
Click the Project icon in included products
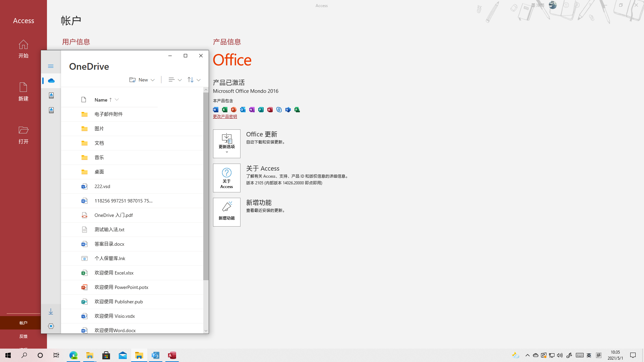(x=297, y=110)
